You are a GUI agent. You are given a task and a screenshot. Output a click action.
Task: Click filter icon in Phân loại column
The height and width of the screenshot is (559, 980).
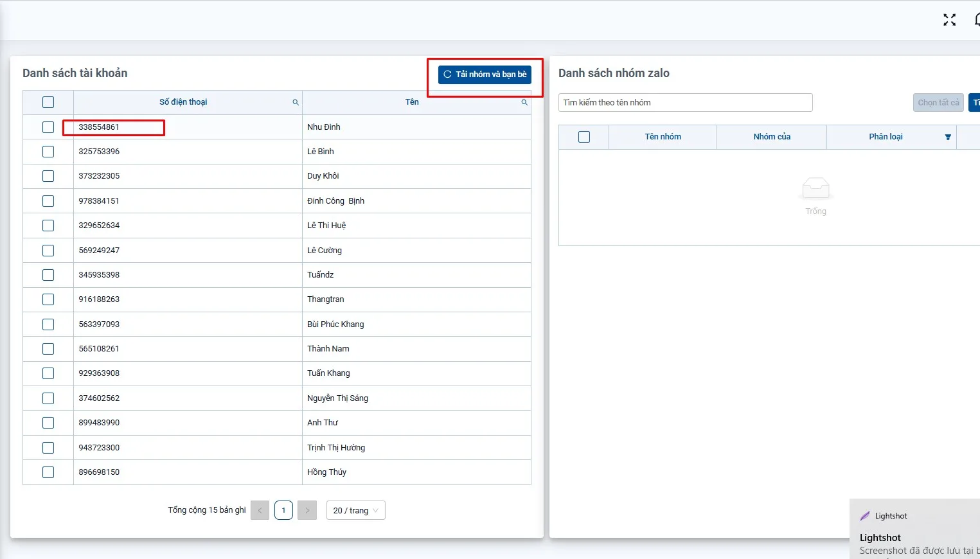click(948, 137)
